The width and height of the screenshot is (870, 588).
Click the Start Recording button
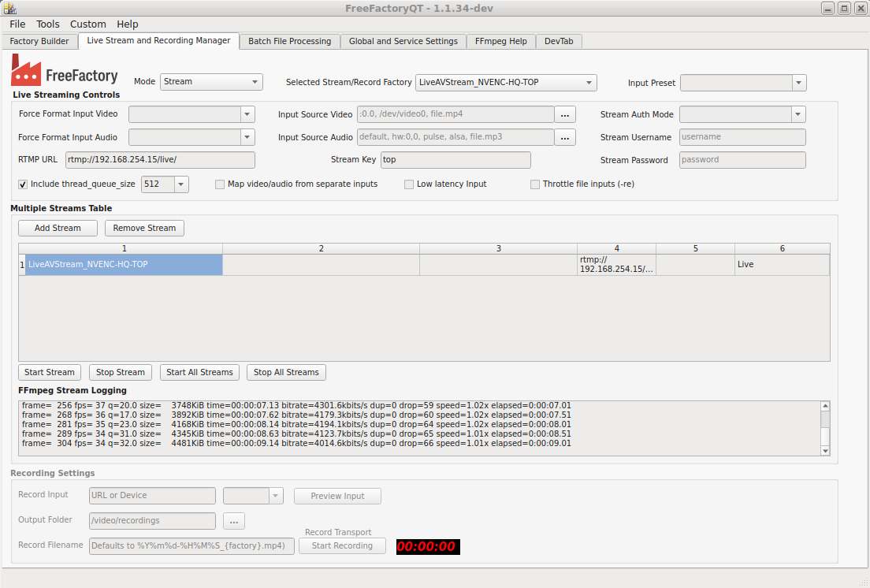pyautogui.click(x=342, y=546)
